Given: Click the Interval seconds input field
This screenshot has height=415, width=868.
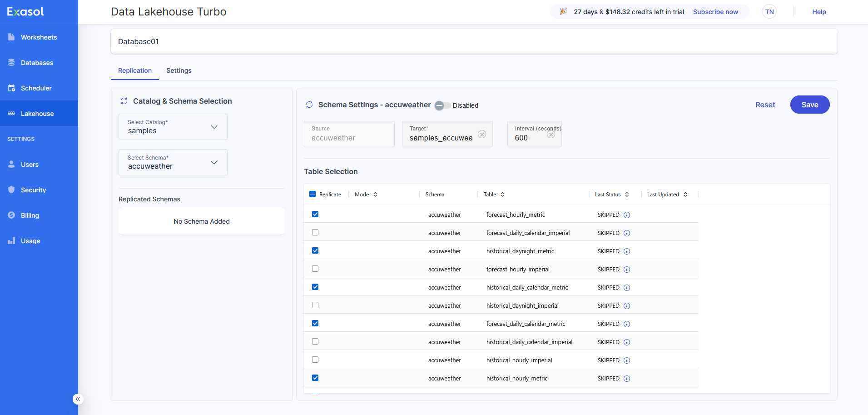Looking at the screenshot, I should click(527, 138).
